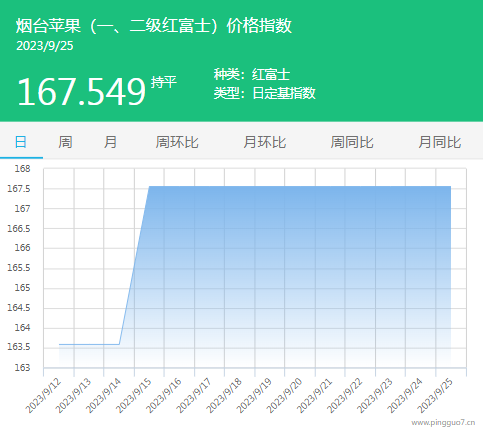Click the 持平 status label

(x=163, y=82)
